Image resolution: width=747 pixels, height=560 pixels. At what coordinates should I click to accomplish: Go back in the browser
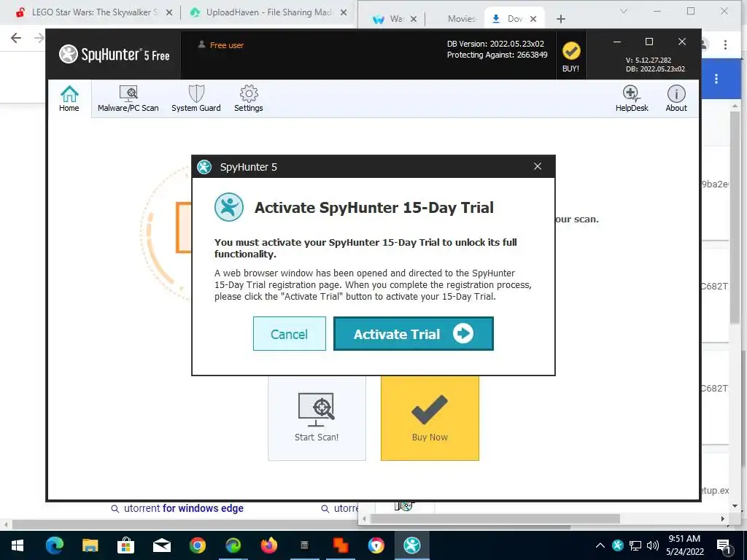coord(16,38)
